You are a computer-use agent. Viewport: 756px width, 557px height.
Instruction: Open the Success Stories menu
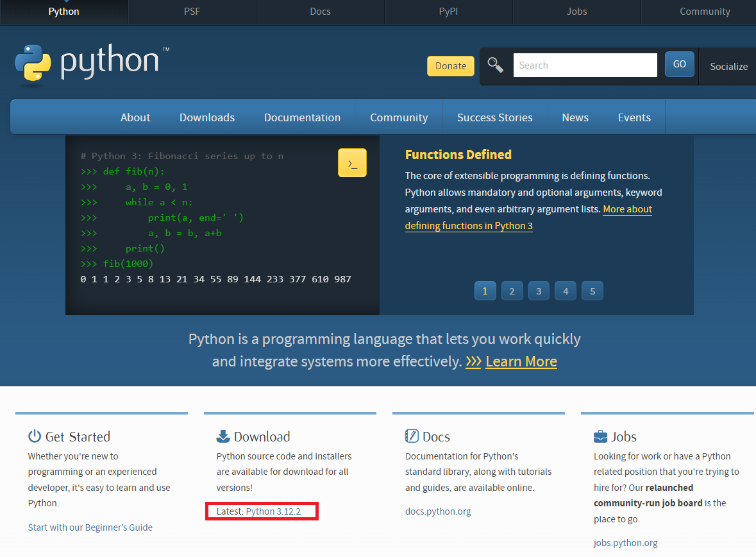(x=494, y=117)
